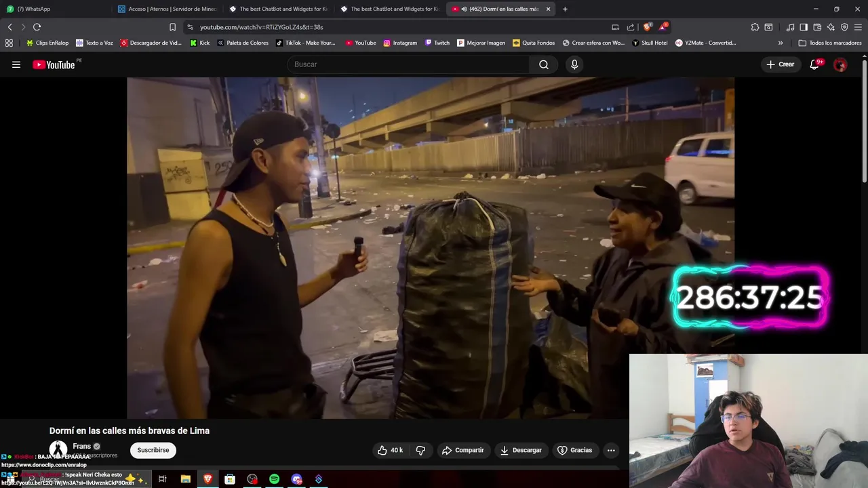The width and height of the screenshot is (868, 488).
Task: Open the Clips EnRalop bookmark
Action: click(x=47, y=43)
